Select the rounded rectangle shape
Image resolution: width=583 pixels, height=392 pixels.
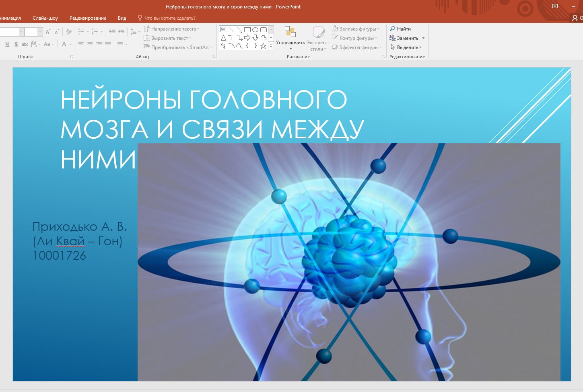(x=264, y=30)
